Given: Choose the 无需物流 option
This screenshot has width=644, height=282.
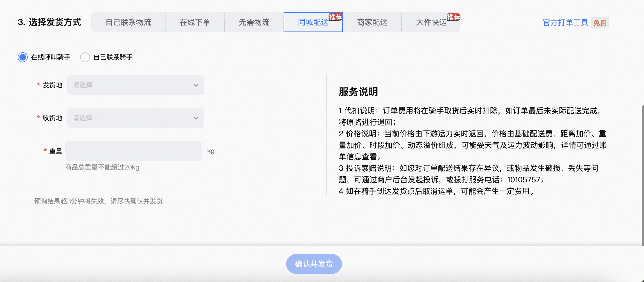Looking at the screenshot, I should [x=254, y=22].
